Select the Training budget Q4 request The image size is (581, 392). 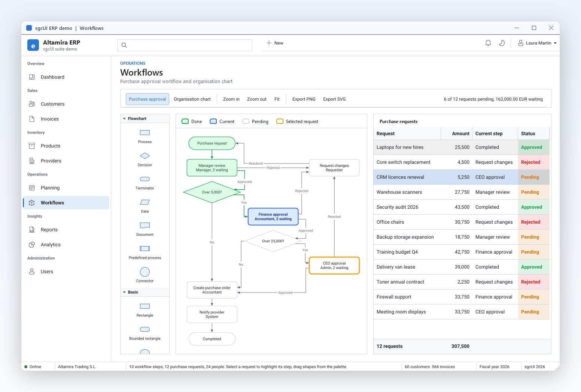462,252
